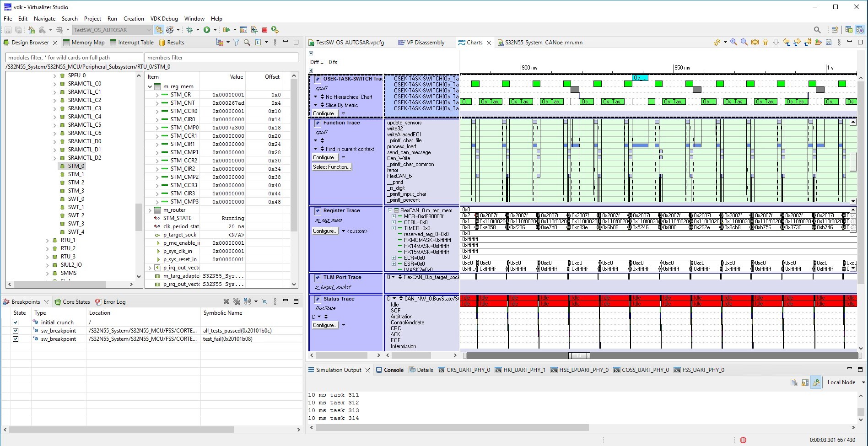This screenshot has height=446, width=868.
Task: Click the Select Function... button
Action: (x=332, y=167)
